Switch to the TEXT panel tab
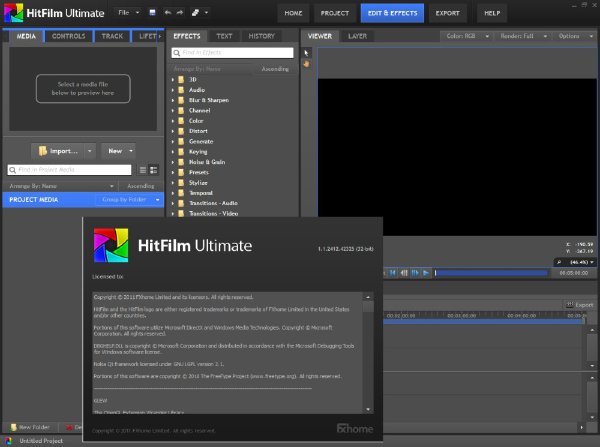 click(x=224, y=36)
